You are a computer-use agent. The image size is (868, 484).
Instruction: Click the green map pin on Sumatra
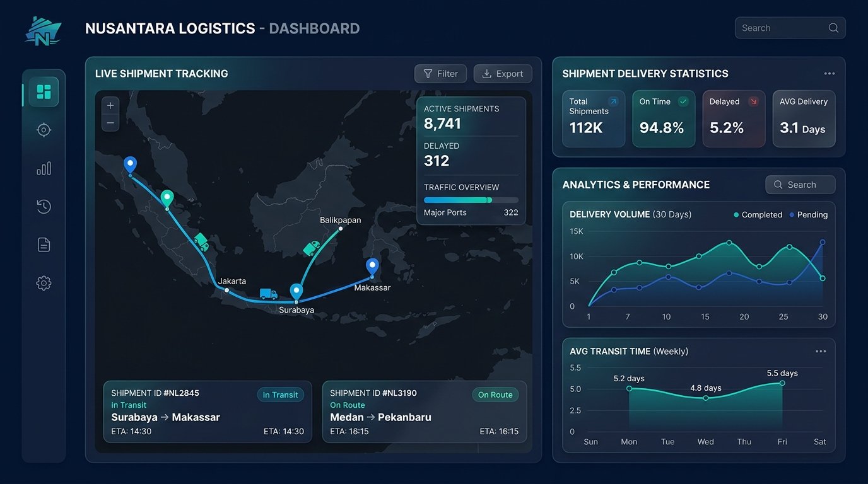[167, 199]
